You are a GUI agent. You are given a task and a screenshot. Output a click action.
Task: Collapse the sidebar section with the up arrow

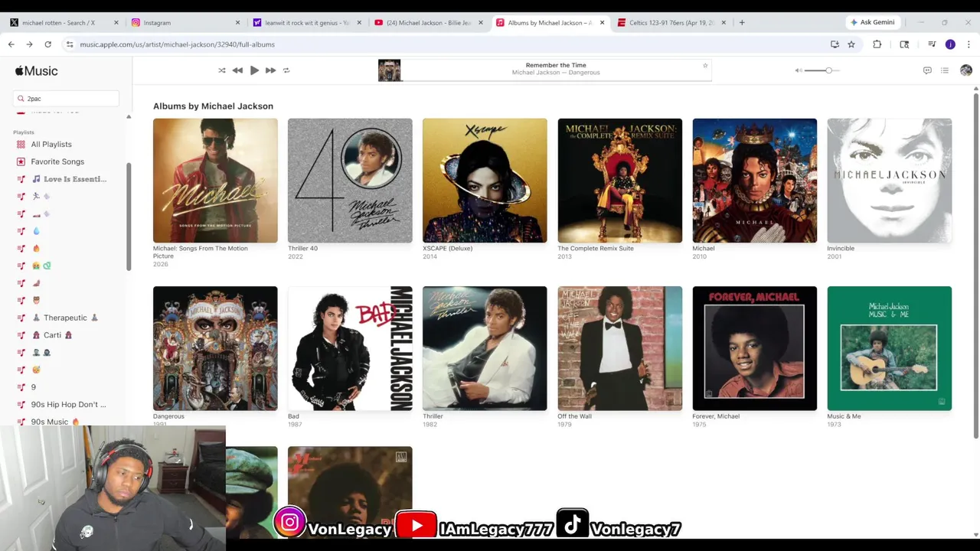click(129, 116)
